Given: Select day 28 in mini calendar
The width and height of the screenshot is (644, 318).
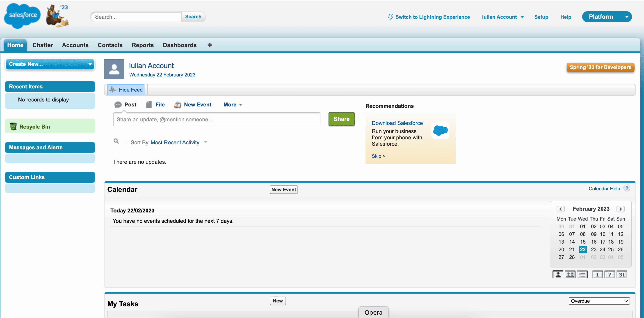Looking at the screenshot, I should click(x=571, y=257).
